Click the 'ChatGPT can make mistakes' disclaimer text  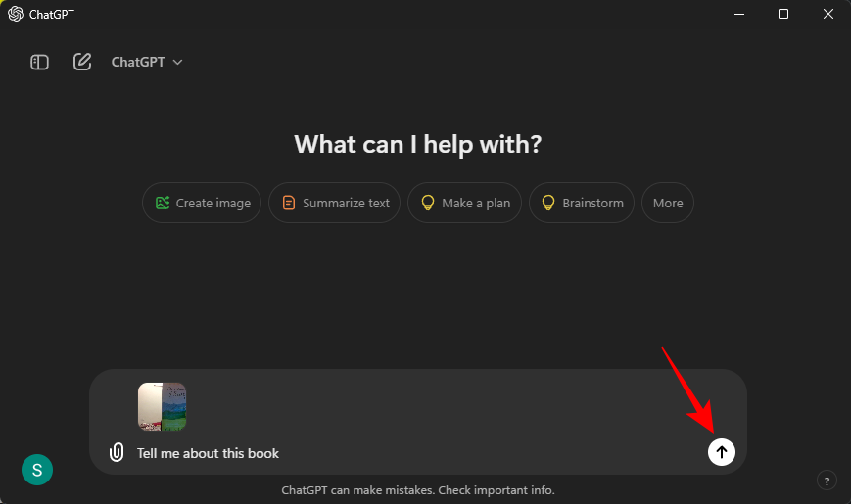pos(418,489)
